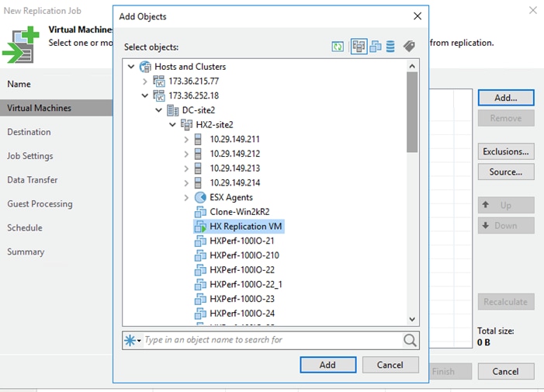Click the Hosts and Clusters globe icon
This screenshot has width=544, height=392.
point(145,67)
